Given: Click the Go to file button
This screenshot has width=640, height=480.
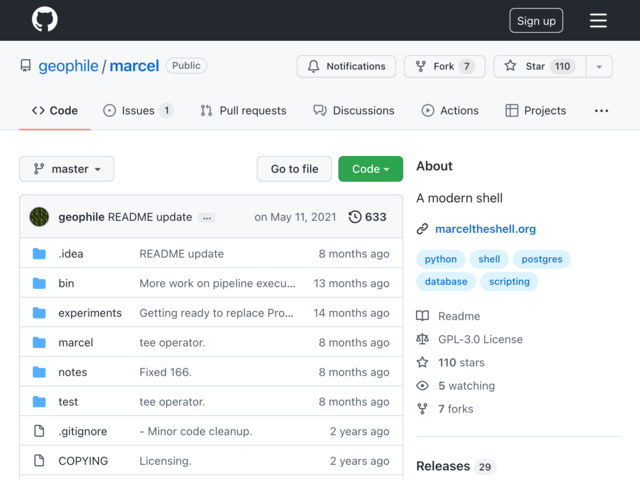Looking at the screenshot, I should coord(294,169).
